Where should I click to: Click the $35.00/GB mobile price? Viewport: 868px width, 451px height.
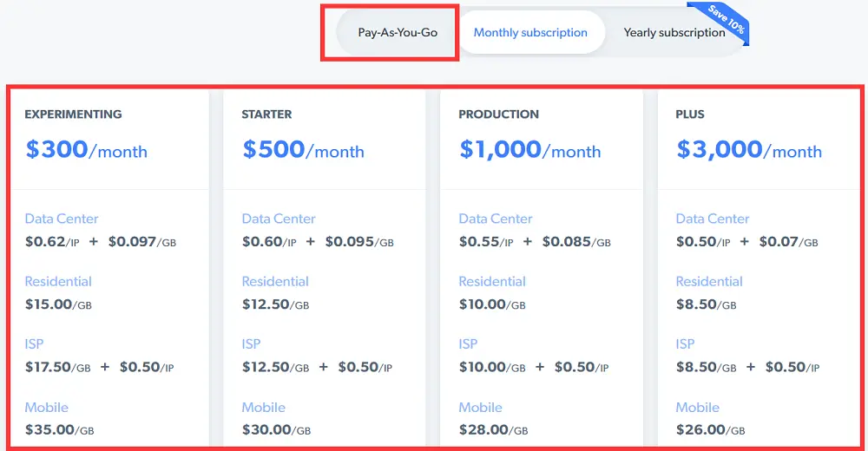pyautogui.click(x=59, y=430)
